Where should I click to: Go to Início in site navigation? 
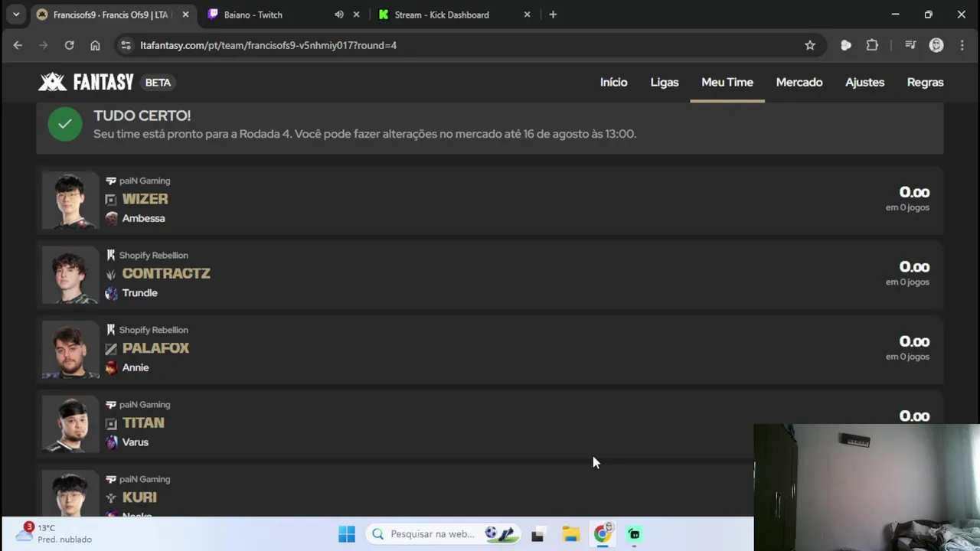click(613, 82)
